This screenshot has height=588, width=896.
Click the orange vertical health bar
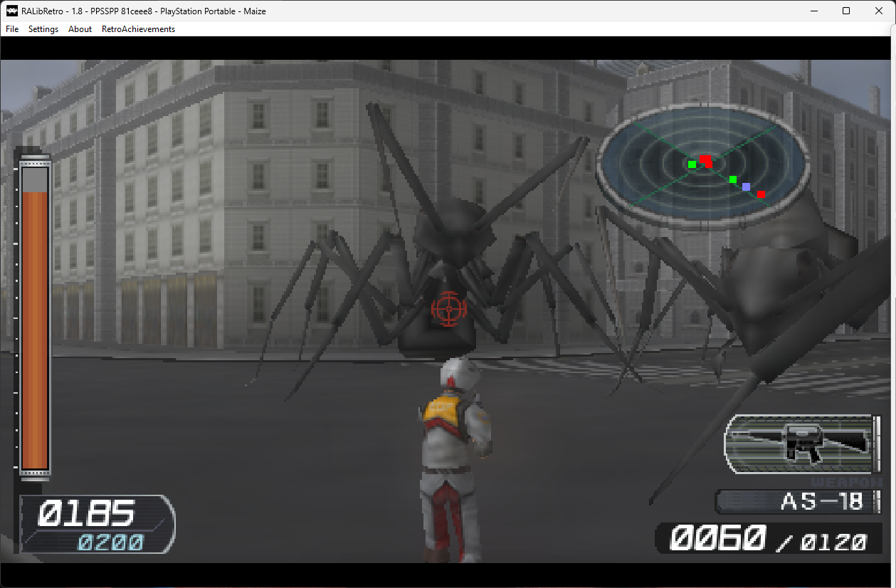point(34,320)
